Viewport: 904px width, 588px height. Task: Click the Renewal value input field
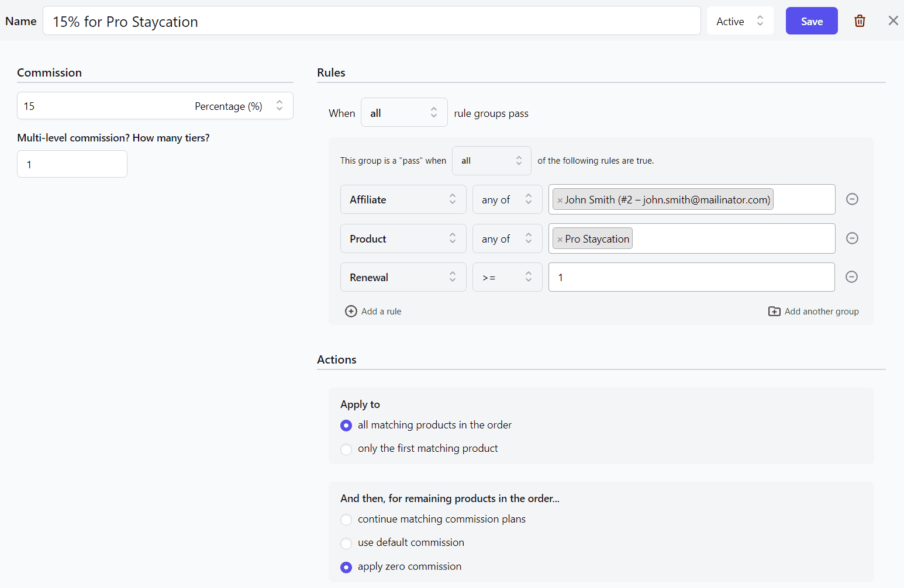click(x=692, y=277)
